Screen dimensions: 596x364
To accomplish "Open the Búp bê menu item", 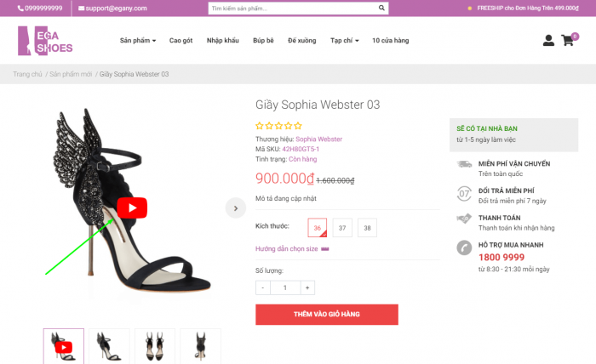I will coord(263,41).
